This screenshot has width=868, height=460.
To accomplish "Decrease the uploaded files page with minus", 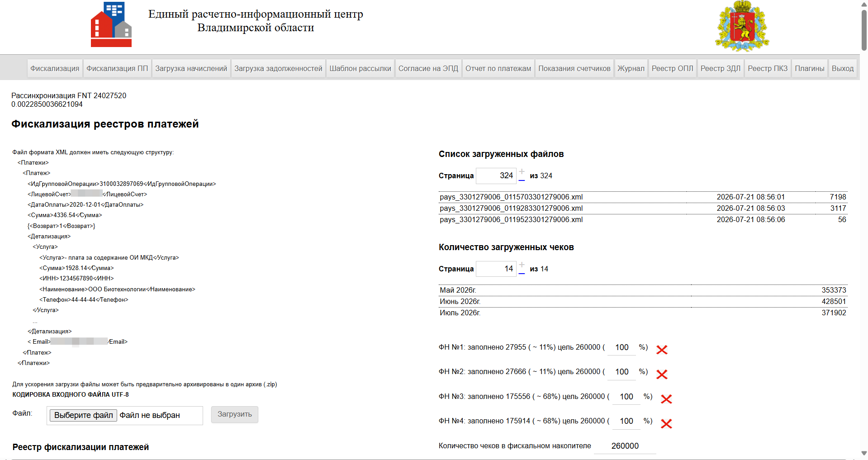I will (522, 180).
